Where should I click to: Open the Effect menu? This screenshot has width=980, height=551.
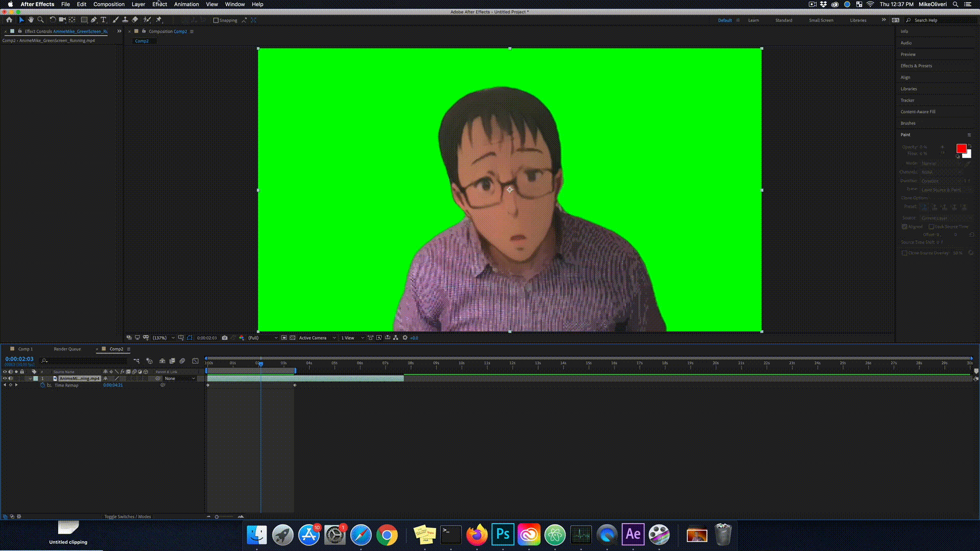click(x=159, y=4)
